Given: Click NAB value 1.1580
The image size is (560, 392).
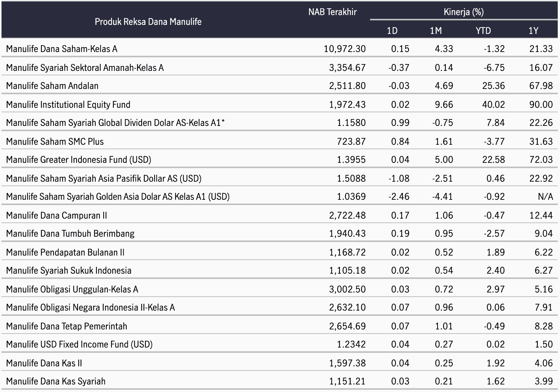Looking at the screenshot, I should pos(351,122).
